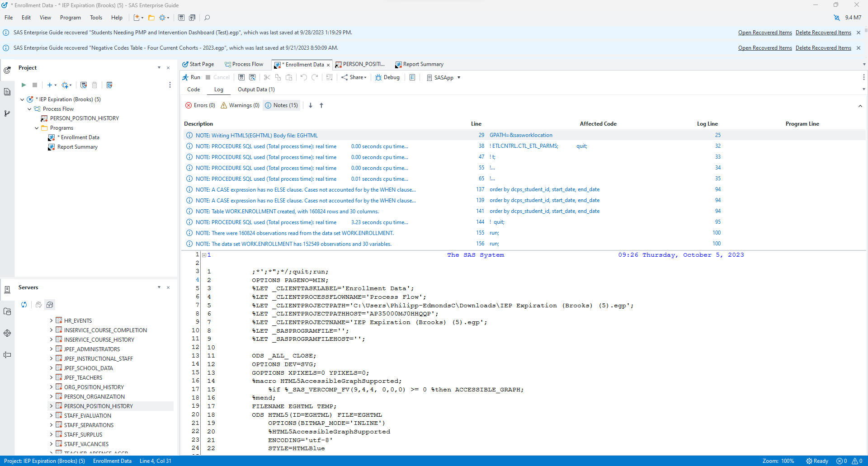Close the Enrollment Data tab
Image resolution: width=868 pixels, height=466 pixels.
pyautogui.click(x=328, y=65)
